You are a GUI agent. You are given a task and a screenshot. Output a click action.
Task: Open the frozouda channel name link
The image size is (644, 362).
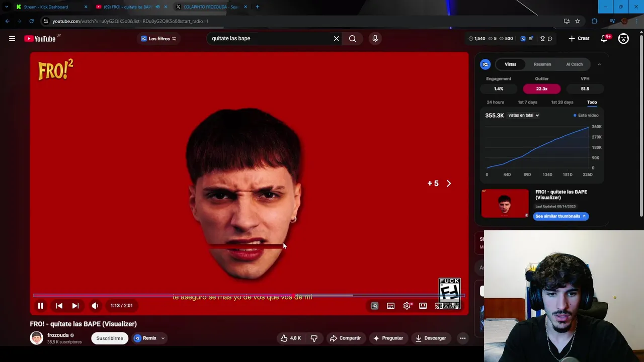pyautogui.click(x=58, y=335)
